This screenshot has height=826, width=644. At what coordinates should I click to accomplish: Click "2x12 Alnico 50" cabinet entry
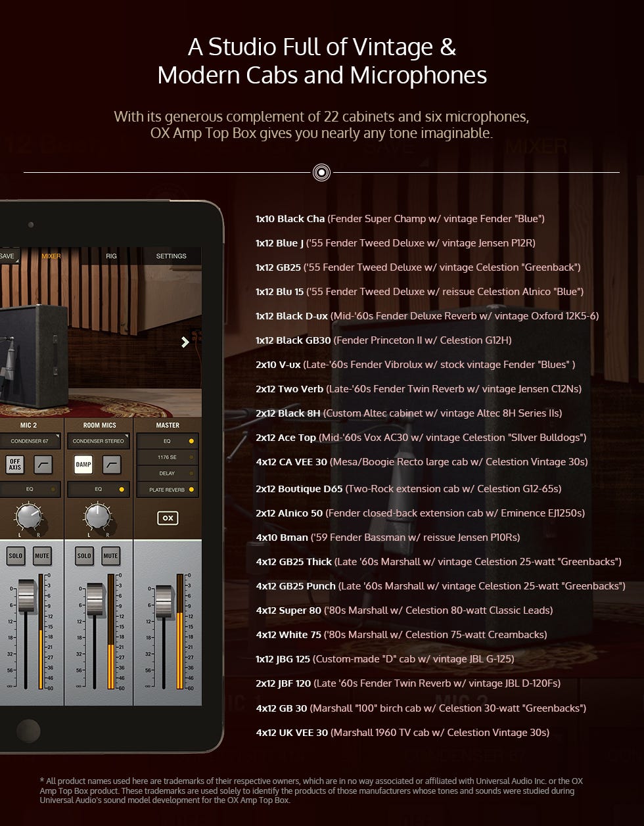coord(421,513)
